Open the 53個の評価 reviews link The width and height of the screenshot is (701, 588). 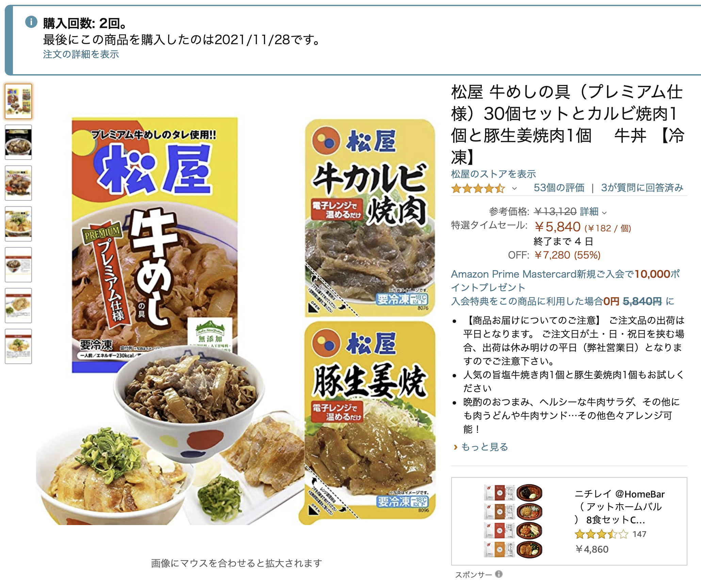[559, 188]
